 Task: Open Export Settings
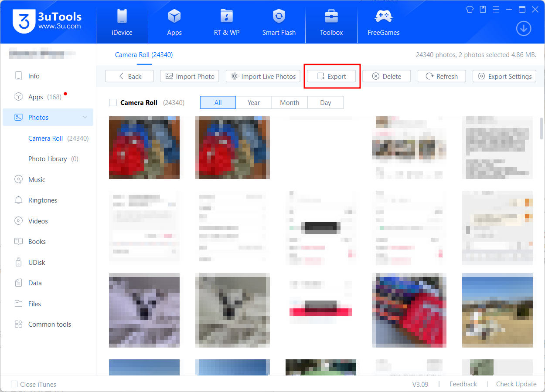coord(504,76)
